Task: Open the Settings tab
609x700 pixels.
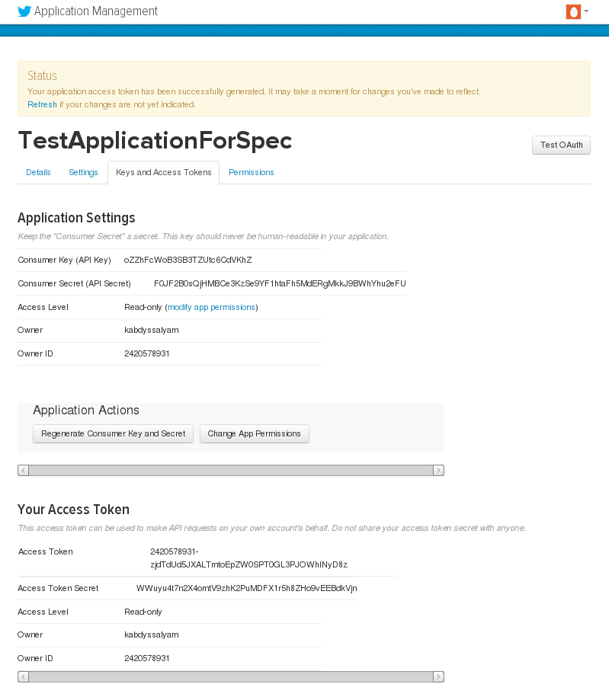Action: [x=83, y=172]
